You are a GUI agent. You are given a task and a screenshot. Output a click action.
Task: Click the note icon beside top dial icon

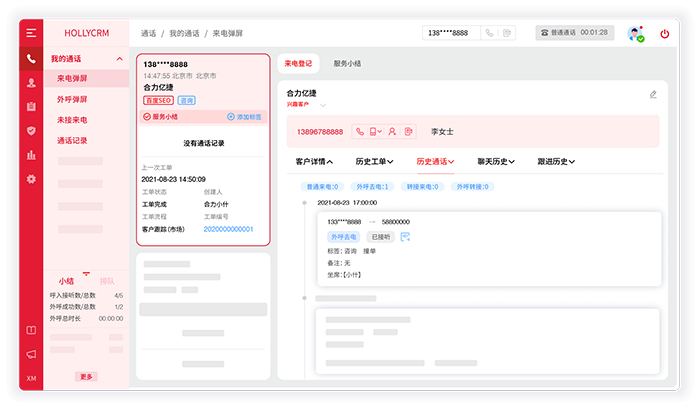click(x=507, y=33)
